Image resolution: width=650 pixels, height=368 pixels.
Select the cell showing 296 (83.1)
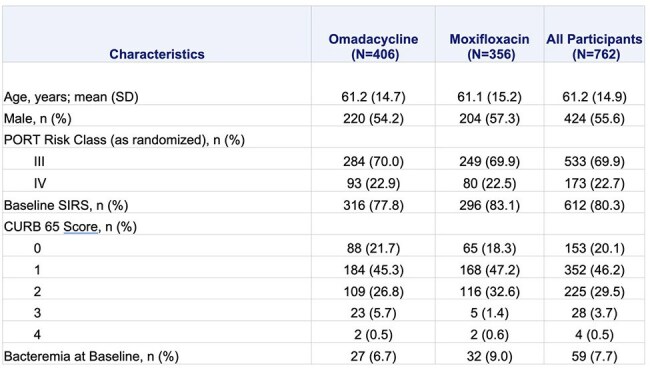tap(490, 205)
